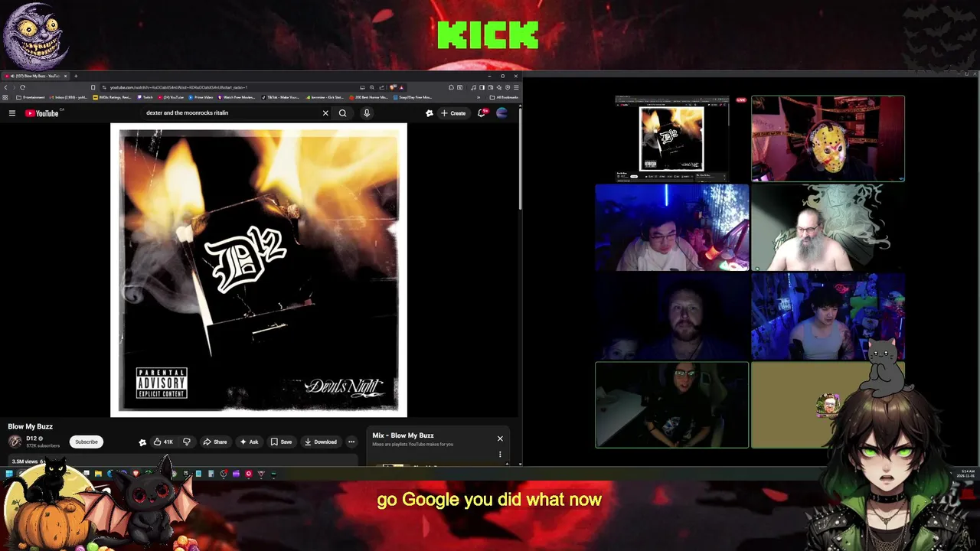The height and width of the screenshot is (551, 980).
Task: Open the account avatar menu on YouTube
Action: pyautogui.click(x=502, y=113)
